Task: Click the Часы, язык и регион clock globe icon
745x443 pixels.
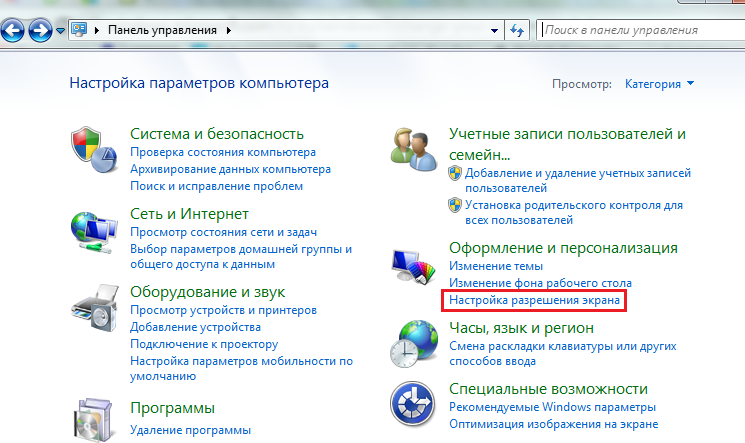Action: click(414, 344)
